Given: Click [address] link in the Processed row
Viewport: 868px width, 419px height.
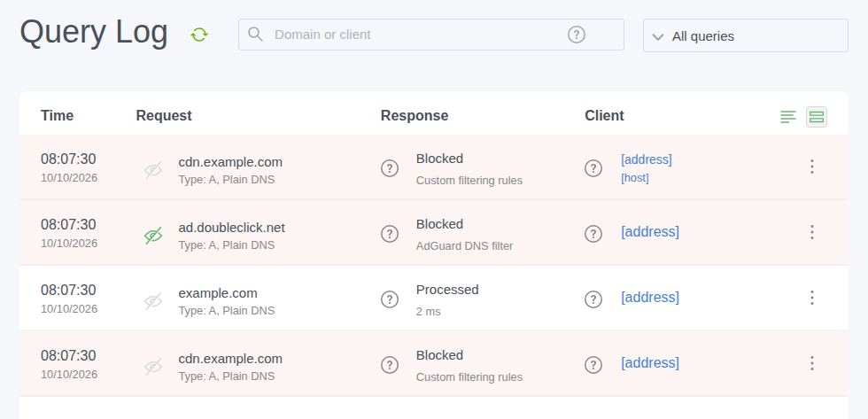Looking at the screenshot, I should [650, 298].
